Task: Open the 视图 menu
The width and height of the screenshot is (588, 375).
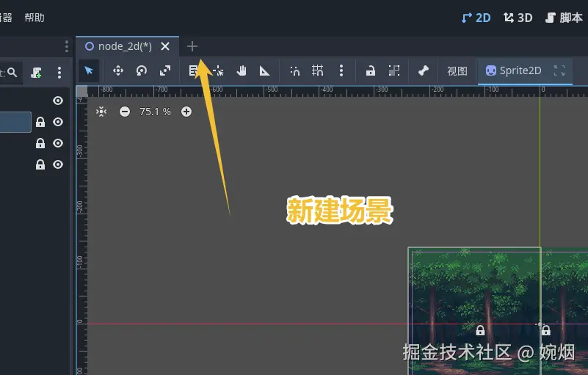Action: 457,70
